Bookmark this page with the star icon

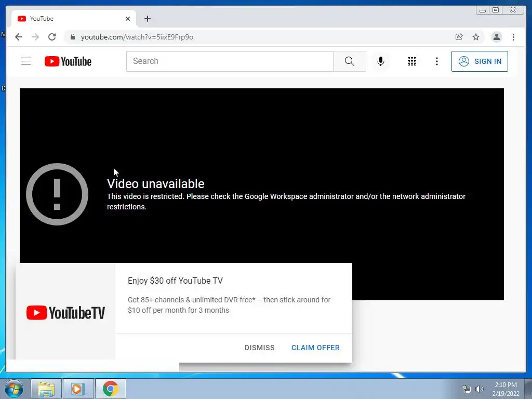[476, 37]
